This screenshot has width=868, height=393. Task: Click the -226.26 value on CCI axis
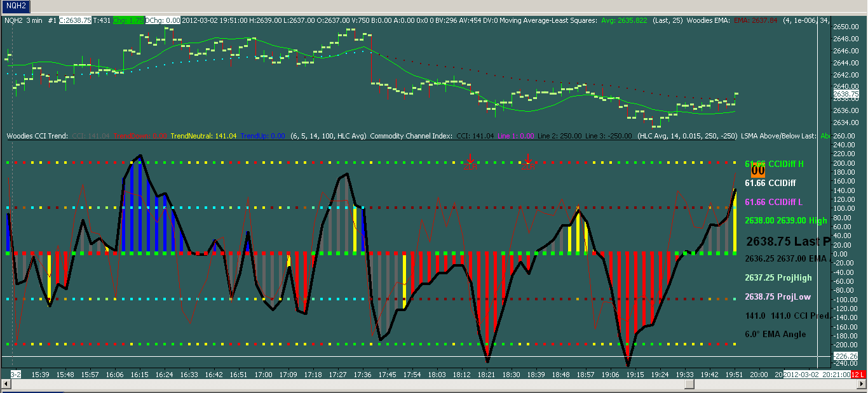[845, 356]
